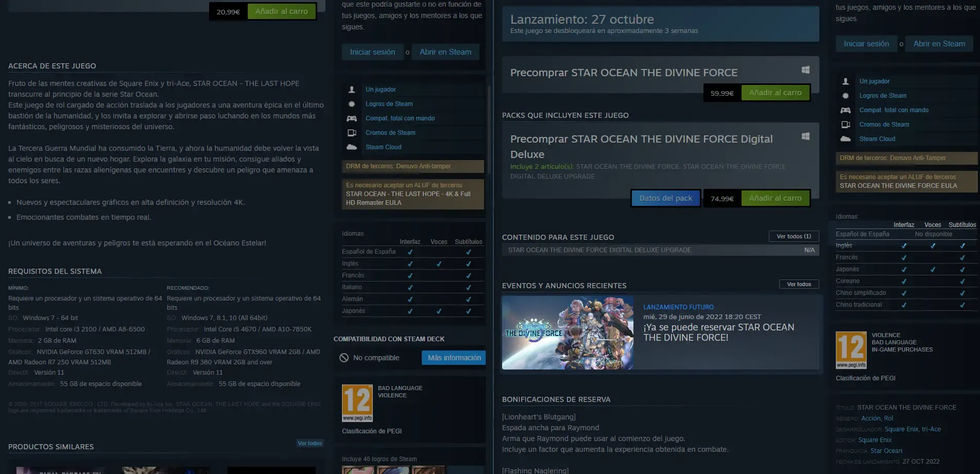The height and width of the screenshot is (474, 980).
Task: Click the Windows icon on Divine Force pre-purchase
Action: click(x=805, y=70)
